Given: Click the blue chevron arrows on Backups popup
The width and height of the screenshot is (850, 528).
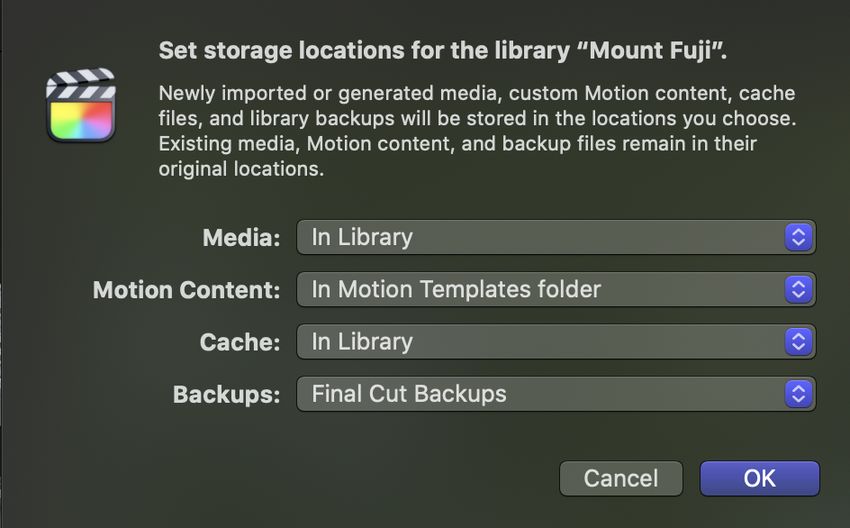Looking at the screenshot, I should pos(798,394).
